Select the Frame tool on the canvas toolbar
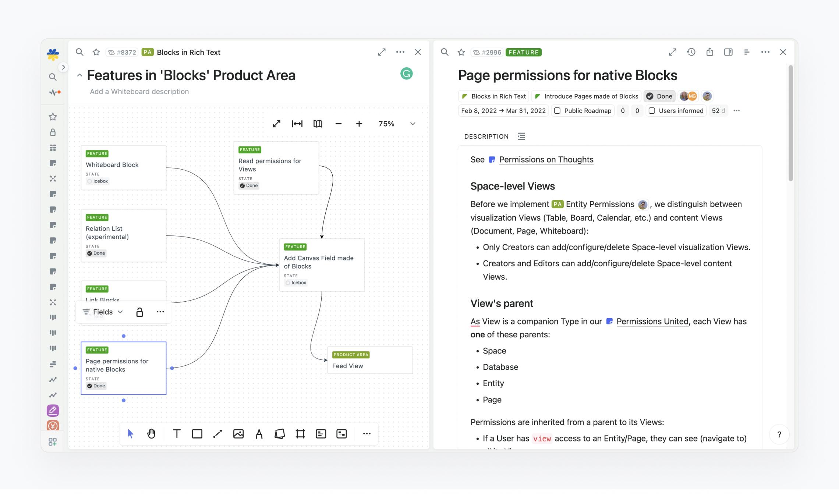The image size is (839, 504). 300,434
